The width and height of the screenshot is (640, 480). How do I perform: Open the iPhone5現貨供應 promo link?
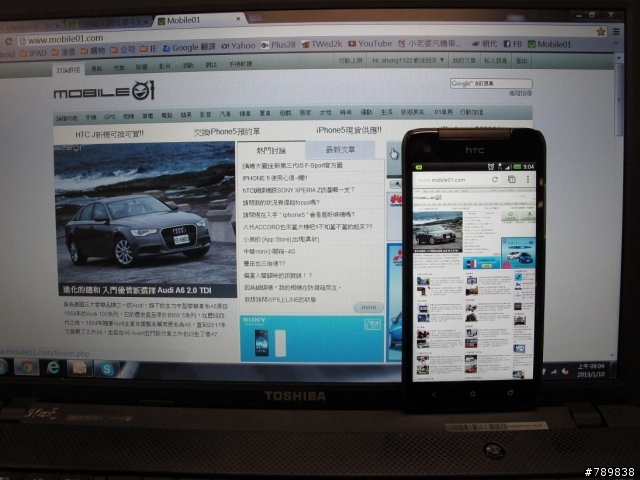click(x=349, y=130)
